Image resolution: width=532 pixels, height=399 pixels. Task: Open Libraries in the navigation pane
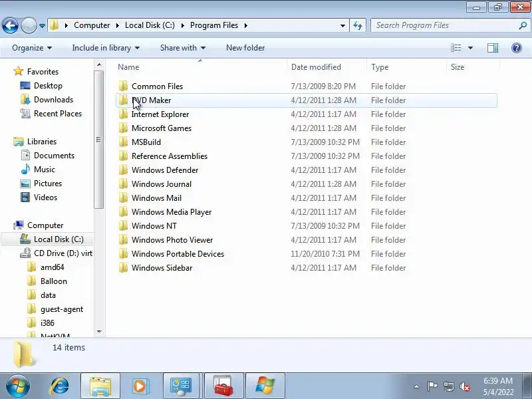[x=42, y=142]
